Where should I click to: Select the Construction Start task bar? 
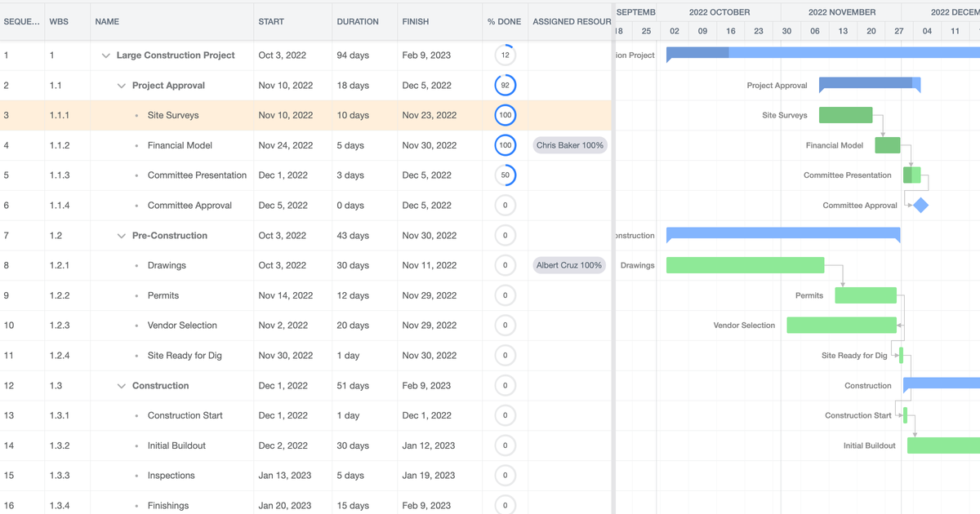905,415
